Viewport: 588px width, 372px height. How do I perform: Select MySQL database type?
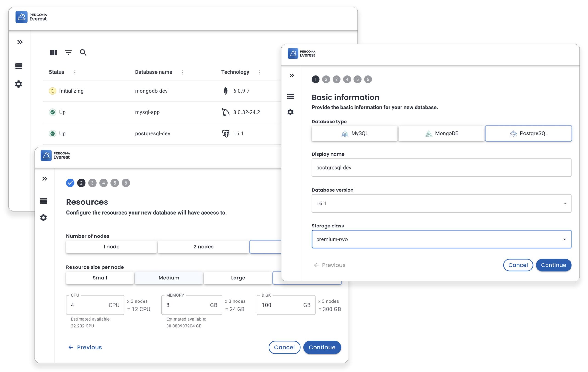(x=355, y=133)
